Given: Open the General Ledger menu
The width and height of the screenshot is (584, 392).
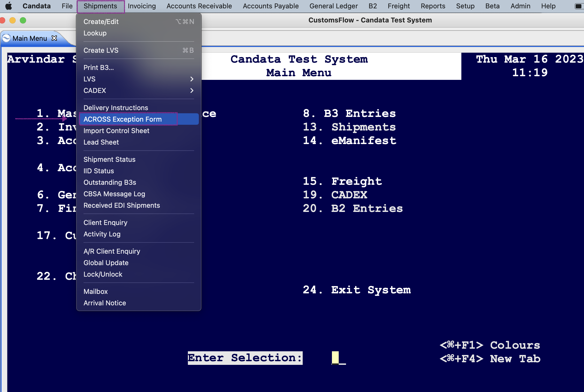Looking at the screenshot, I should tap(333, 6).
